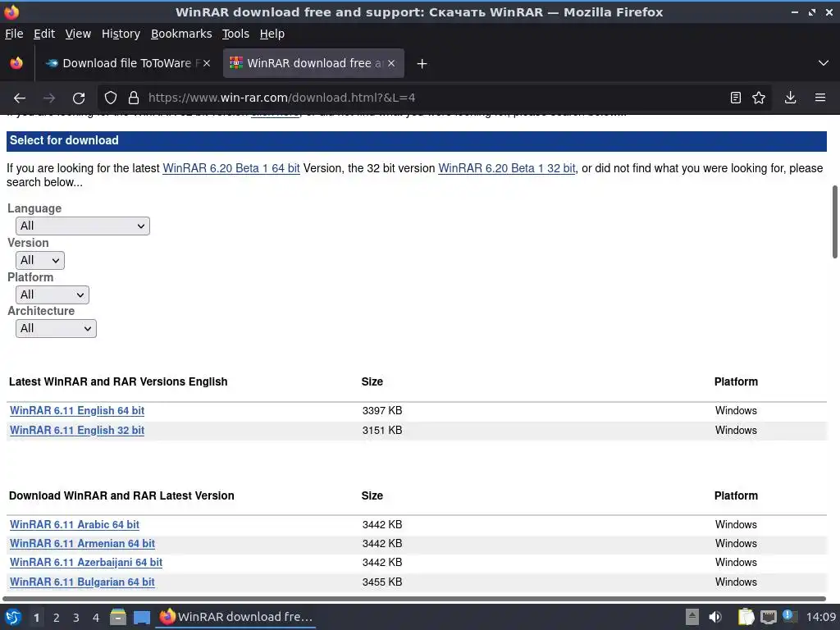The width and height of the screenshot is (840, 630).
Task: Open the Bookmarks menu
Action: pyautogui.click(x=181, y=34)
